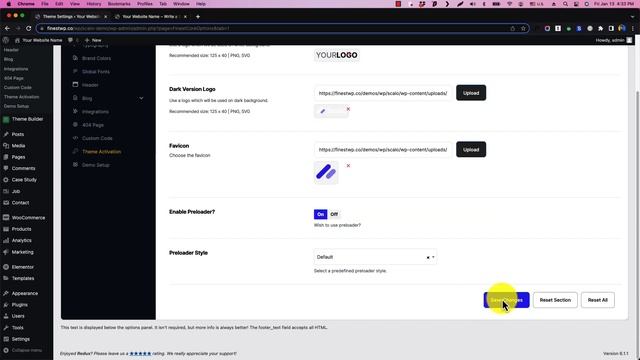Expand the Blog options section

coord(141,98)
